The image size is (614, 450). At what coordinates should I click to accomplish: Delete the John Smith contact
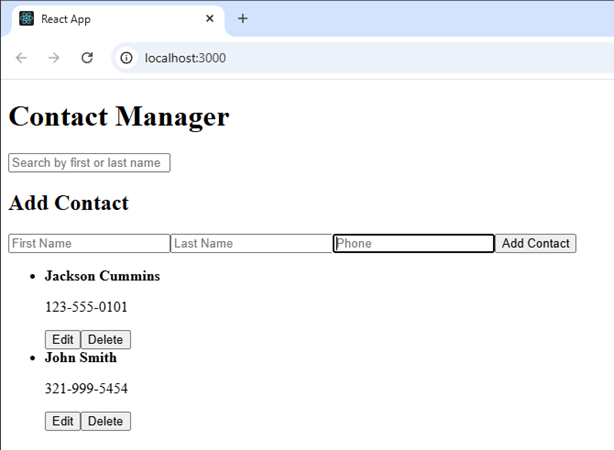point(105,422)
